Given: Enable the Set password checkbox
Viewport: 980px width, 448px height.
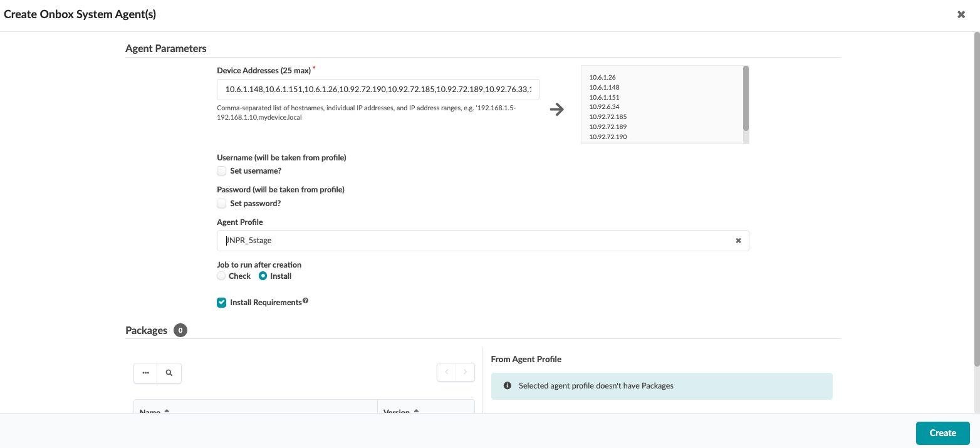Looking at the screenshot, I should point(221,203).
